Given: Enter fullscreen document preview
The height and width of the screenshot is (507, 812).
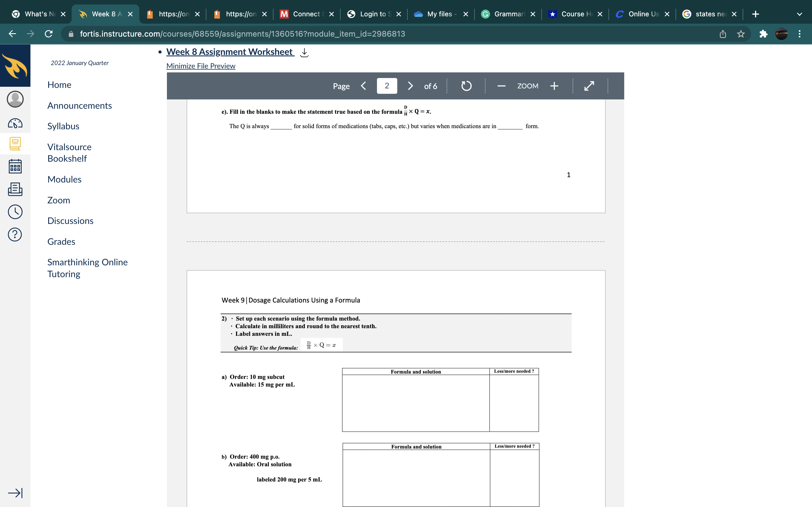Looking at the screenshot, I should pyautogui.click(x=589, y=86).
